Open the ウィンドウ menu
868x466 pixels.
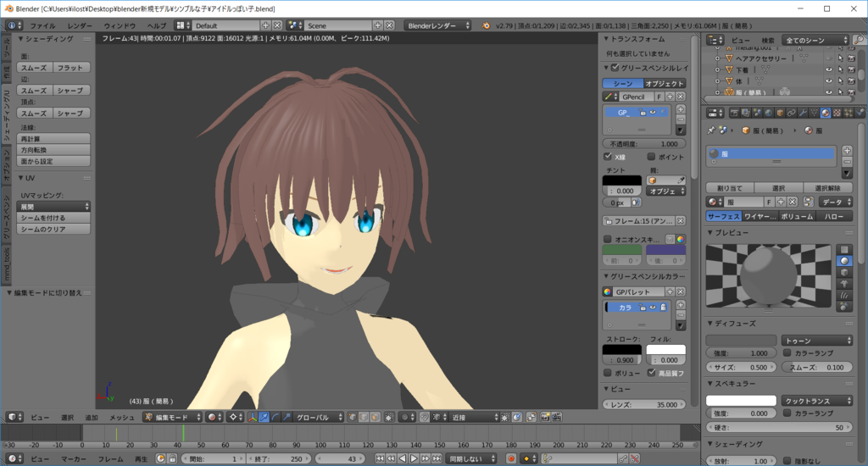point(120,25)
